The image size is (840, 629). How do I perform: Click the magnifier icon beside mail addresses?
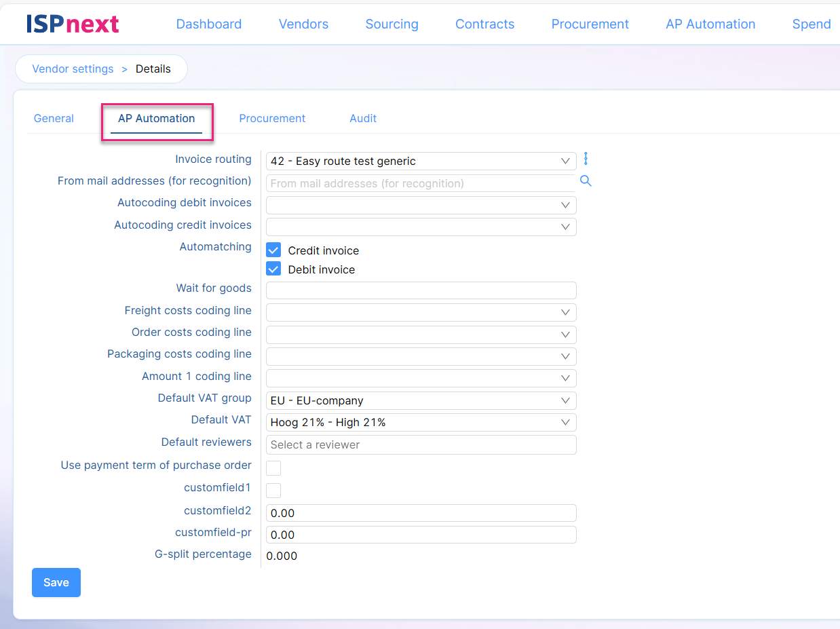586,181
